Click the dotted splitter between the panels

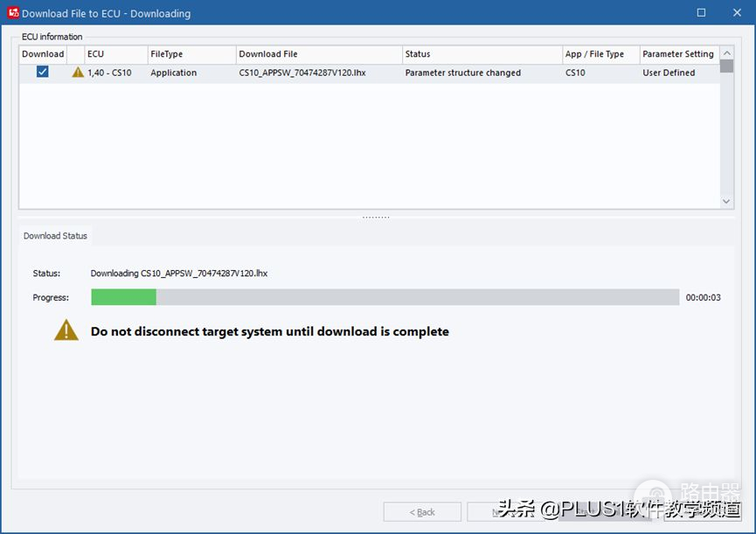[x=376, y=217]
